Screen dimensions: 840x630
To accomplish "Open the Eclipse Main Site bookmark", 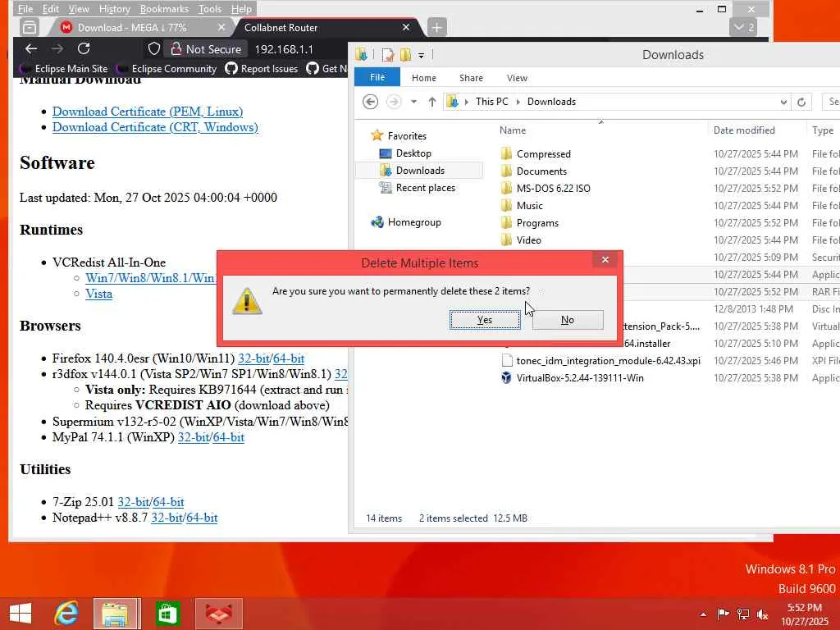I will coord(64,69).
